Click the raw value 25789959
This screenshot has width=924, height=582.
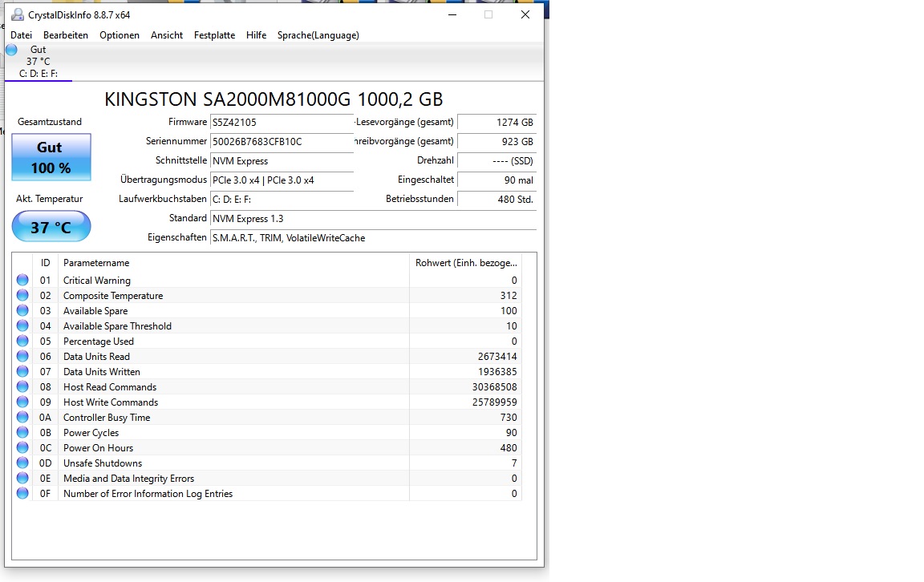[x=494, y=402]
